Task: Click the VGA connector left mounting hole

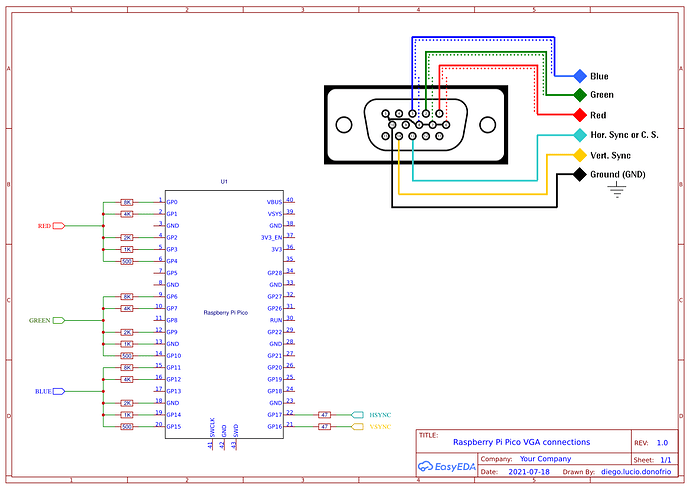Action: [344, 125]
